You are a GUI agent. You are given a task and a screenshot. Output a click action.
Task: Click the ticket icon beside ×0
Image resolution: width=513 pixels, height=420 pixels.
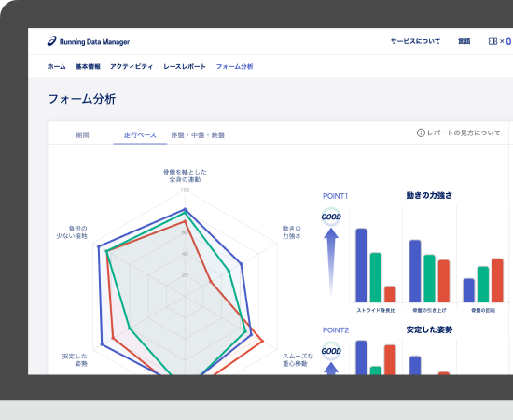(492, 41)
